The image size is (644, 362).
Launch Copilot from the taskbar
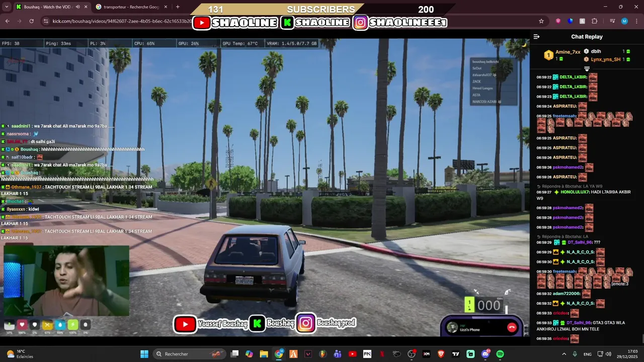[x=249, y=354]
